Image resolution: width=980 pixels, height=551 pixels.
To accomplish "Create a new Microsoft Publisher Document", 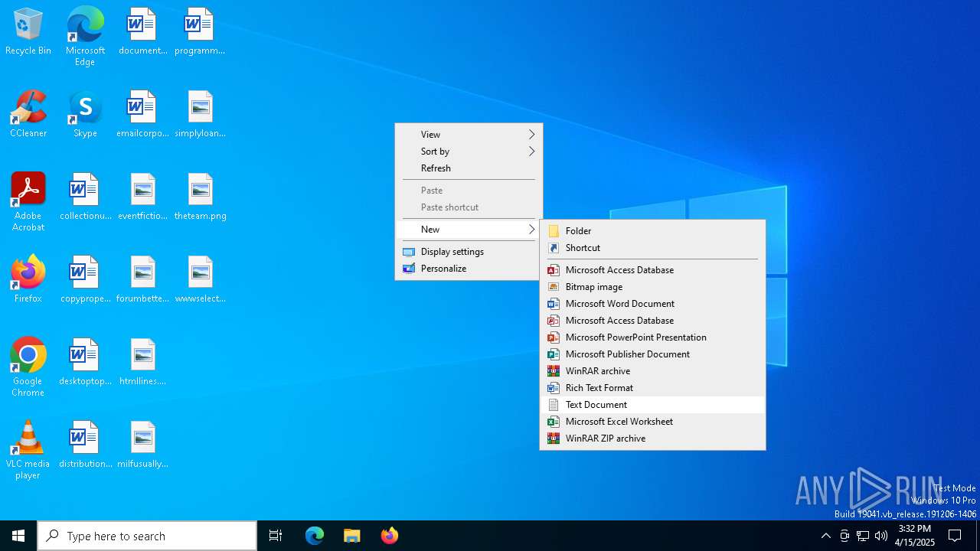I will [x=652, y=354].
